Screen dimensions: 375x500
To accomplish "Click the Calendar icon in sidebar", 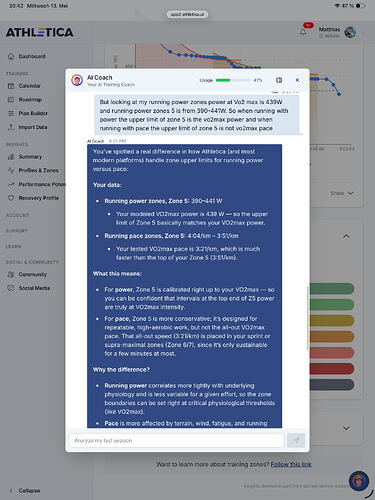I will (11, 86).
